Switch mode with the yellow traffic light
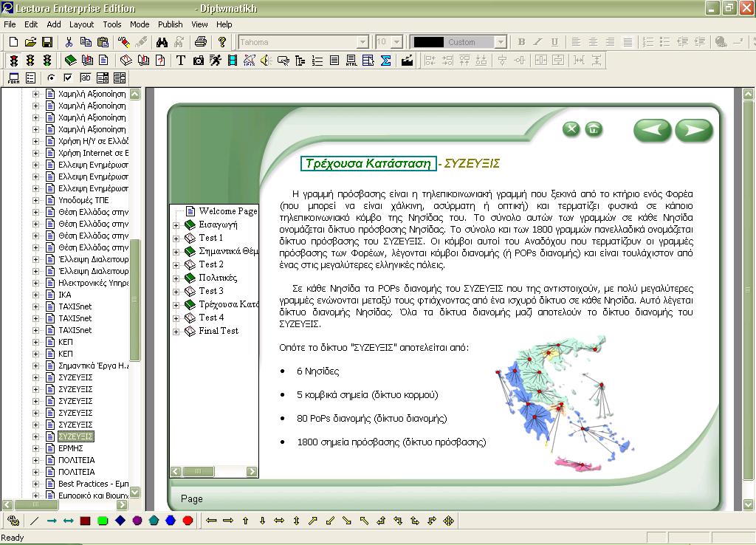Image resolution: width=756 pixels, height=545 pixels. pos(30,61)
